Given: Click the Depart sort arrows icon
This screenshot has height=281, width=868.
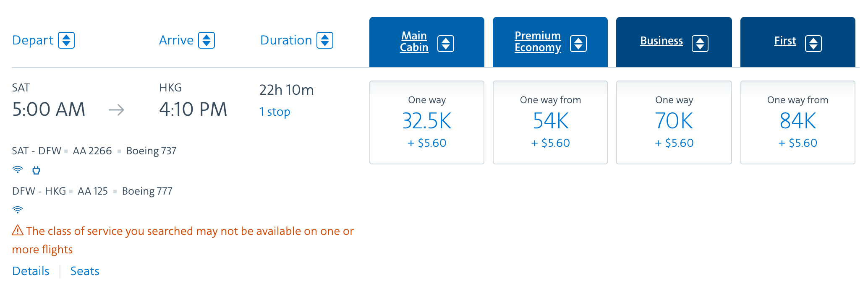Looking at the screenshot, I should click(66, 40).
